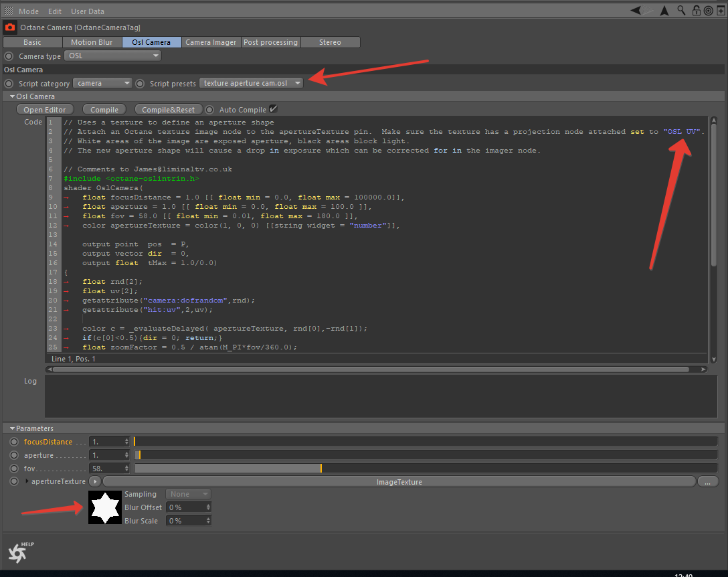728x577 pixels.
Task: Collapse the Parameters section triangle
Action: coord(12,428)
